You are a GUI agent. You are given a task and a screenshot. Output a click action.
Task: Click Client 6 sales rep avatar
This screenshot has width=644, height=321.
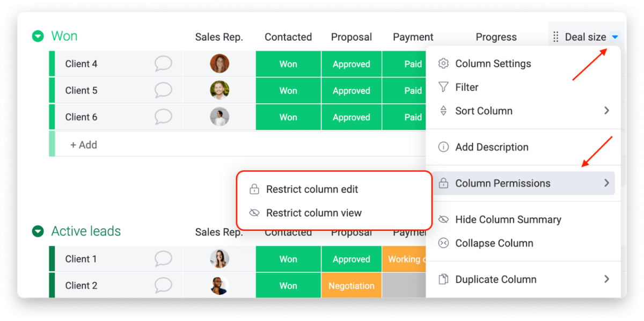[x=219, y=117]
